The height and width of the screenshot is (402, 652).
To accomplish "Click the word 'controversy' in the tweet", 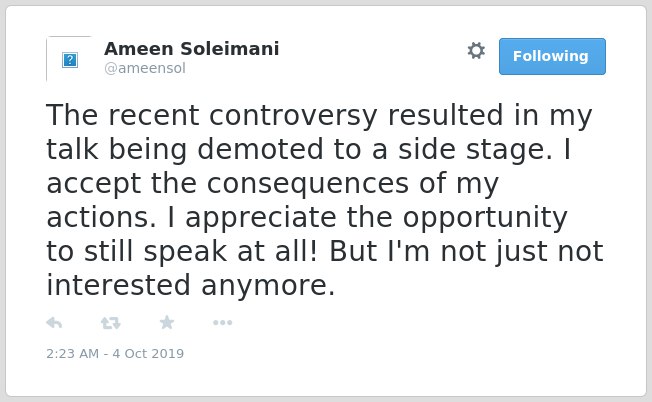I will click(x=293, y=116).
